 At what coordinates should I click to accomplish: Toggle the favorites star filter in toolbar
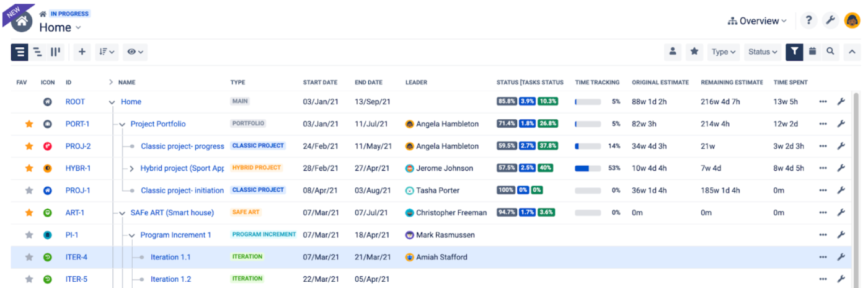coord(694,52)
